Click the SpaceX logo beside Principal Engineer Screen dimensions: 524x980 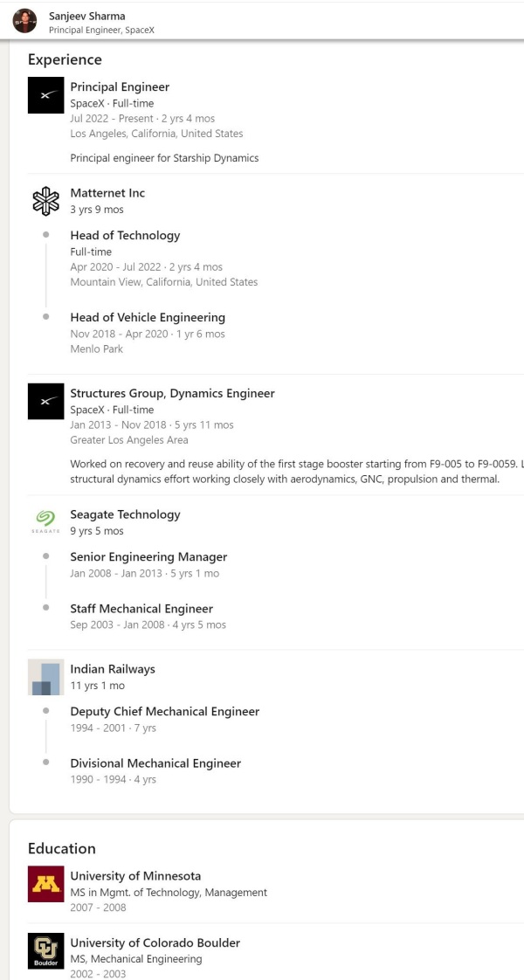tap(45, 95)
